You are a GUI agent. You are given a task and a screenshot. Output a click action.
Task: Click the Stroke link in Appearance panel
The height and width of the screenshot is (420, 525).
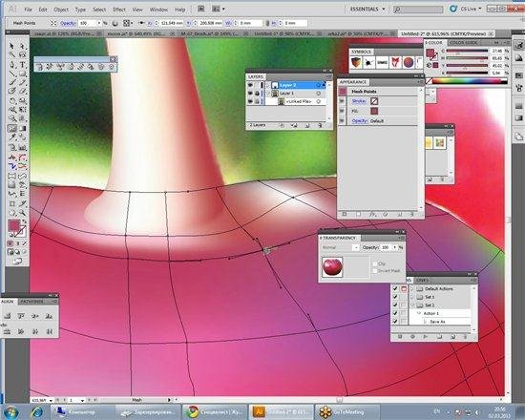point(359,101)
